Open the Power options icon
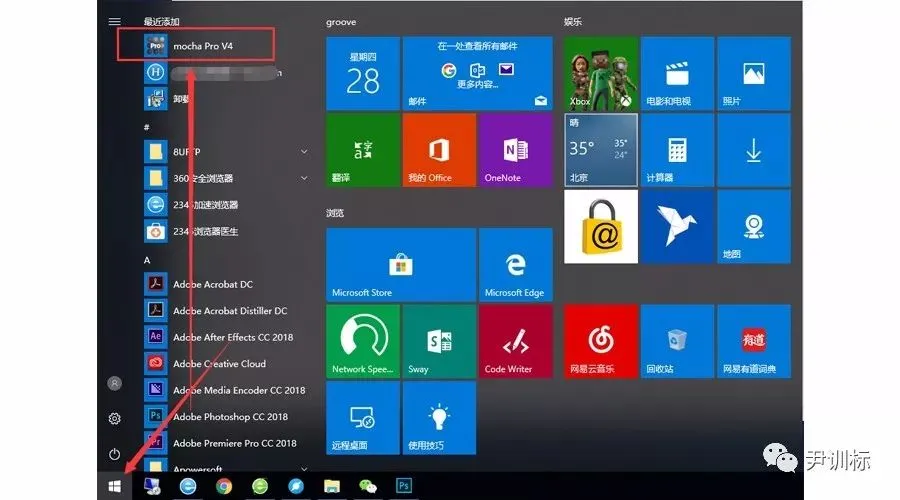Viewport: 900px width, 500px height. (x=114, y=454)
